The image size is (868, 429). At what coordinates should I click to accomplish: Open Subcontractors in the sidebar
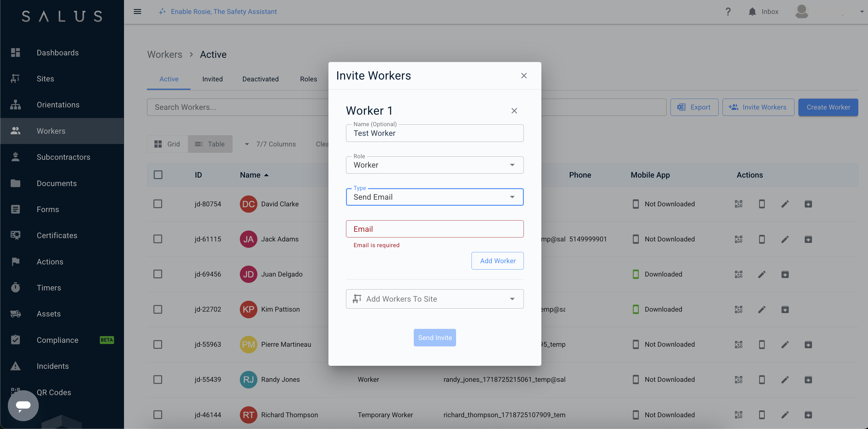click(62, 157)
